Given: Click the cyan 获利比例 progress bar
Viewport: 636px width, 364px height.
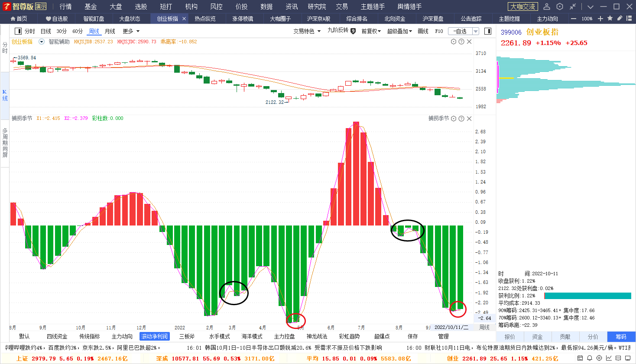Looking at the screenshot, I should tap(587, 296).
